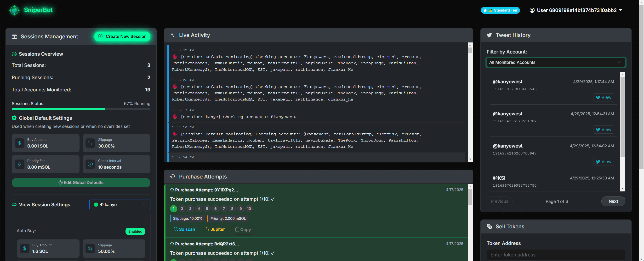The width and height of the screenshot is (644, 261).
Task: Open the kanye session selector dropdown
Action: coord(120,205)
